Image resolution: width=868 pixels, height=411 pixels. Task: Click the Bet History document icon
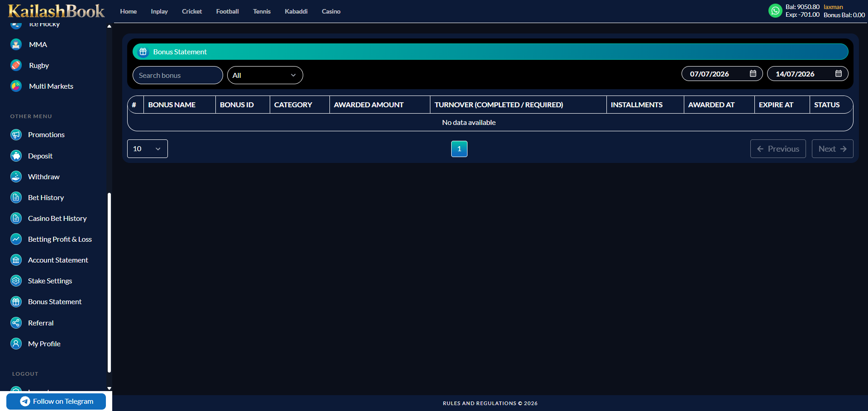point(16,197)
